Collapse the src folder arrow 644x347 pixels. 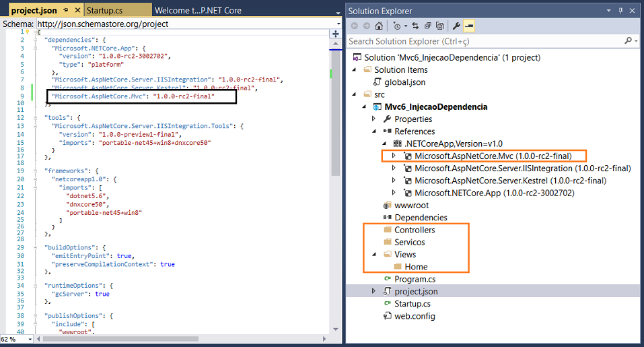point(355,94)
